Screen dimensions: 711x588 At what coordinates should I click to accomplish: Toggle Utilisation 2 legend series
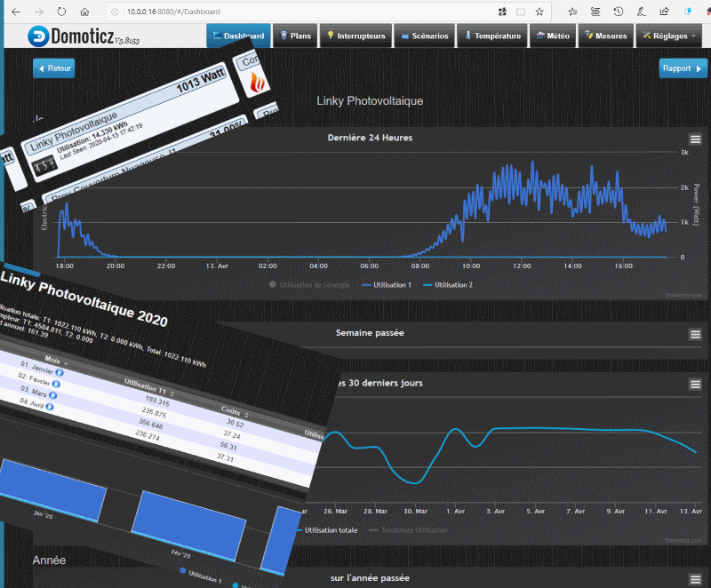pyautogui.click(x=448, y=285)
